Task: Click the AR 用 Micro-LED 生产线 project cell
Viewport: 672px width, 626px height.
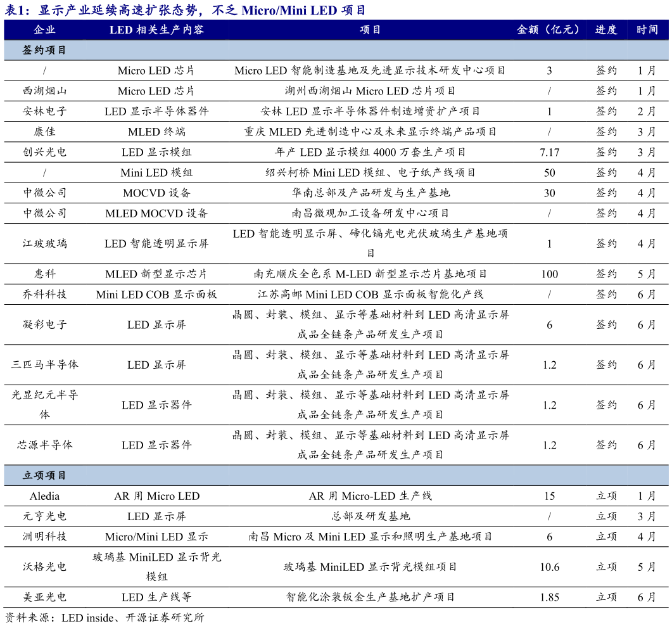Action: tap(370, 496)
